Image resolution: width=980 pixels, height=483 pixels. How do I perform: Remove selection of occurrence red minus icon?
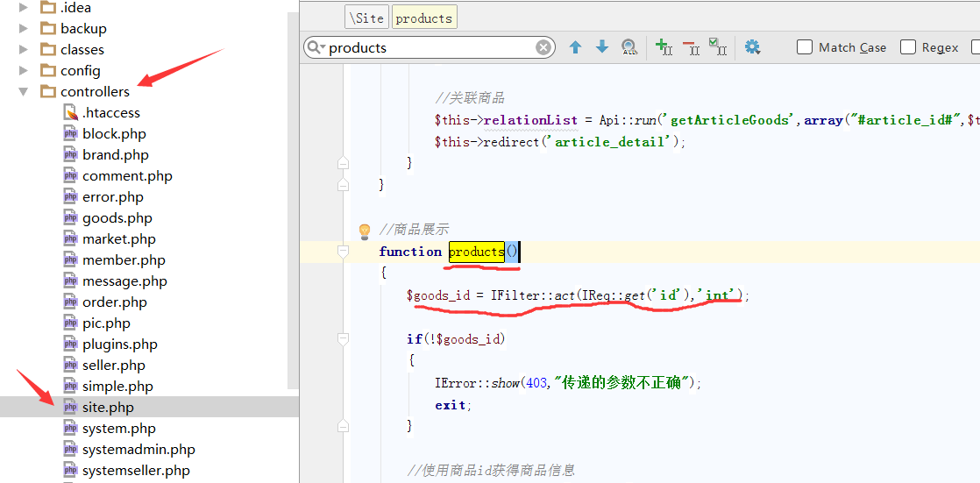pyautogui.click(x=691, y=47)
